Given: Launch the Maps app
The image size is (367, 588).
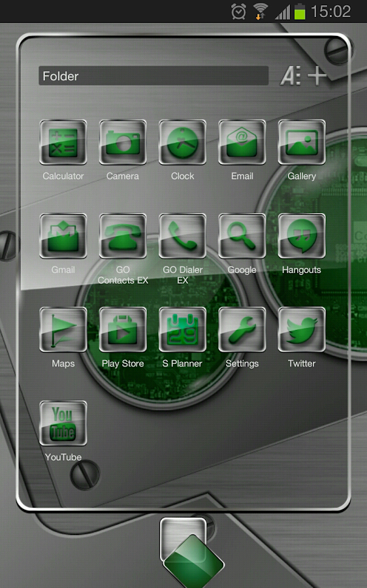Looking at the screenshot, I should coord(63,330).
